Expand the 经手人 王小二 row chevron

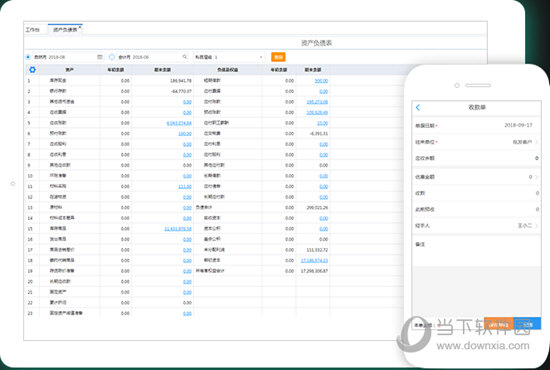point(536,226)
